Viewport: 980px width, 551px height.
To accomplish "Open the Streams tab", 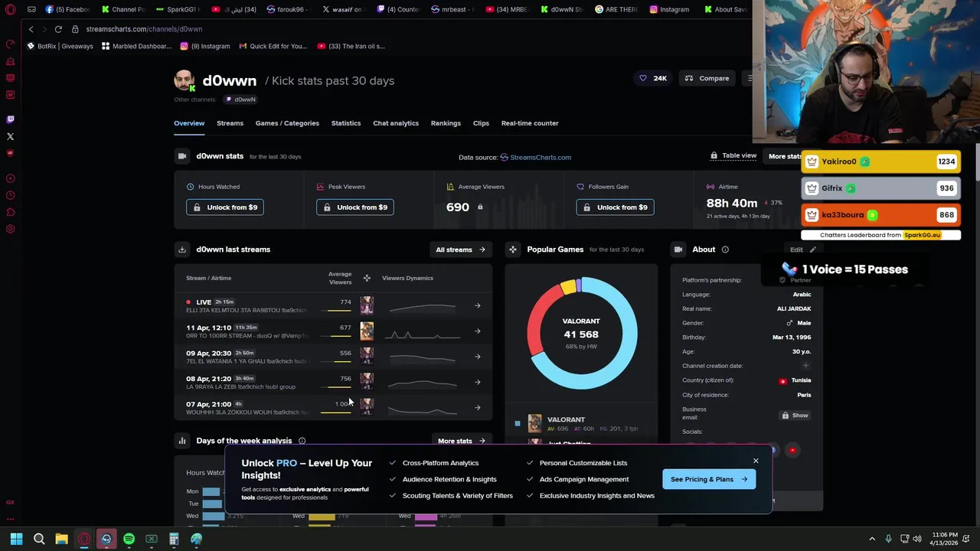I will click(x=230, y=123).
